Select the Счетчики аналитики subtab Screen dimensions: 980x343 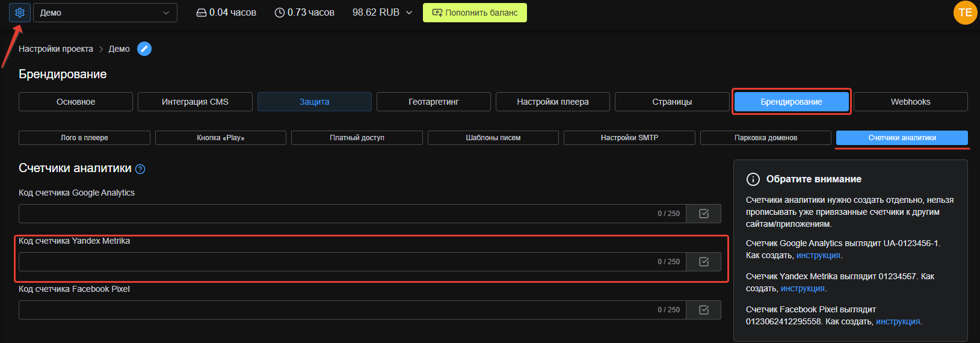(x=902, y=138)
